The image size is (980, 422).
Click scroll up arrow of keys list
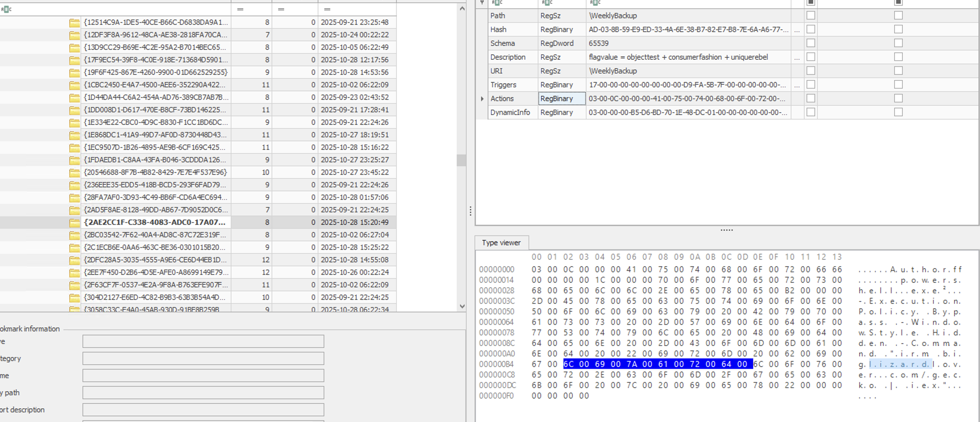462,8
